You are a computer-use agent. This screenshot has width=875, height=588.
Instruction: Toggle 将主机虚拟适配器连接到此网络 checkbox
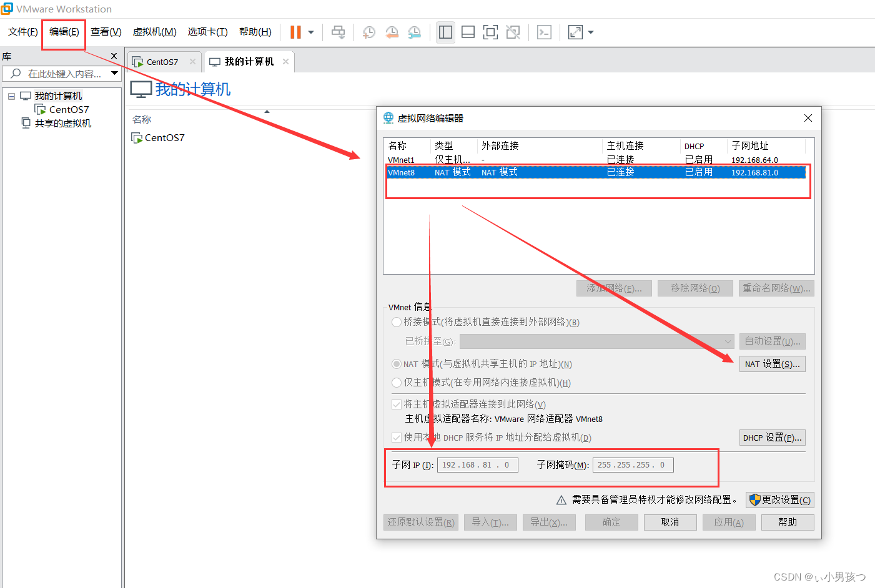tap(396, 404)
